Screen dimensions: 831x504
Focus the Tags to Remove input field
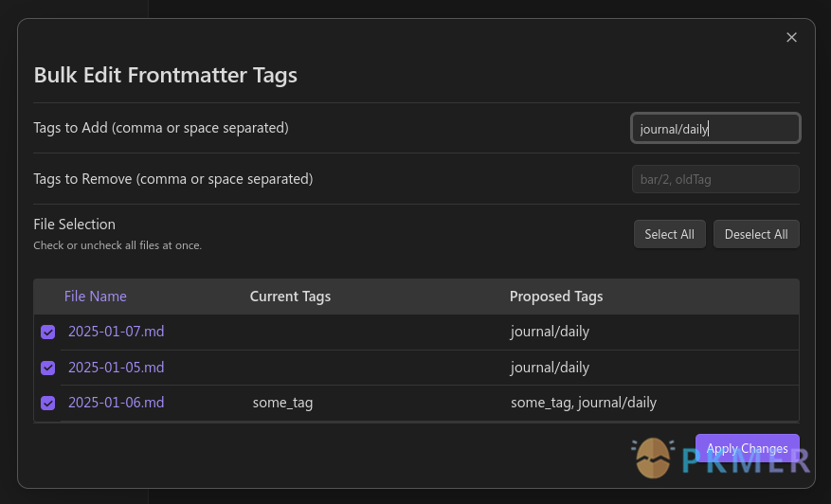715,179
